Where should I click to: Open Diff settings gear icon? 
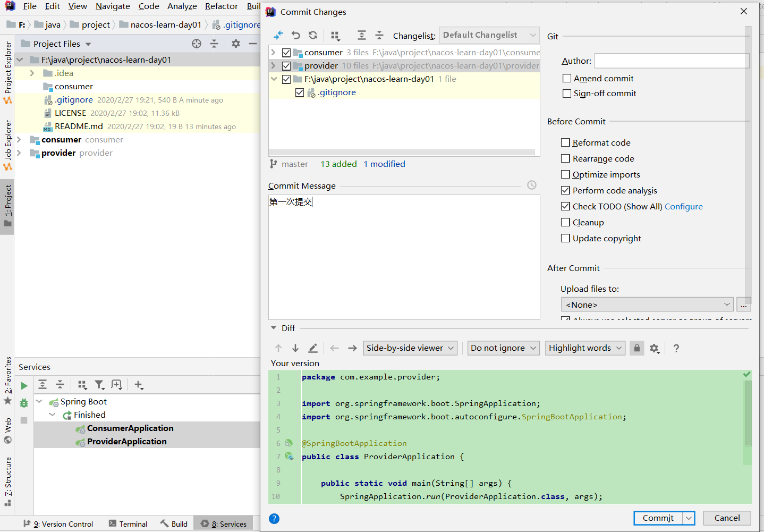click(x=655, y=348)
